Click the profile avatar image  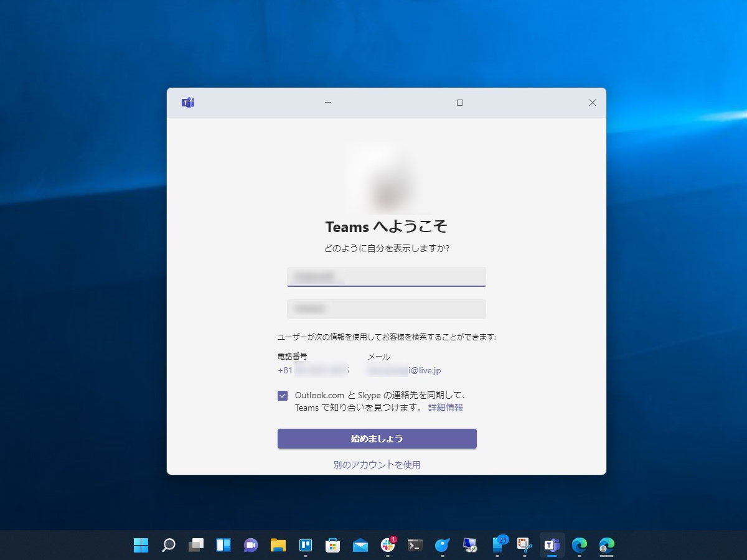click(x=386, y=179)
